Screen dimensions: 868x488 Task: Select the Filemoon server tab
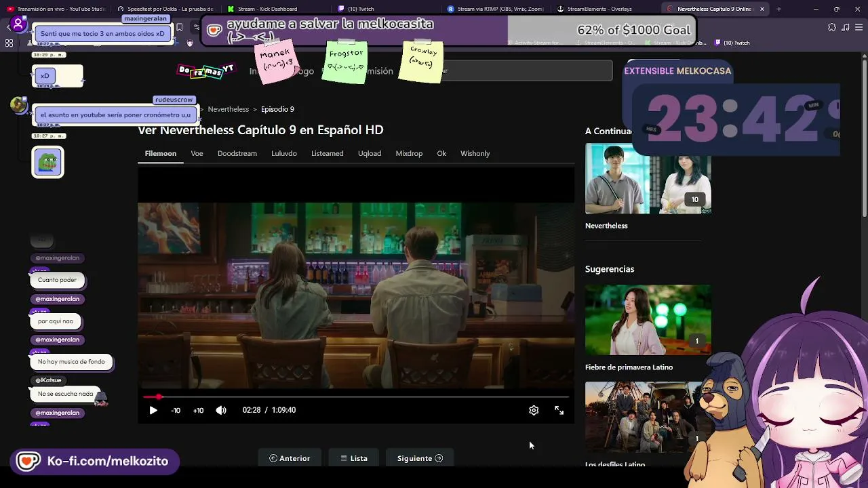161,153
